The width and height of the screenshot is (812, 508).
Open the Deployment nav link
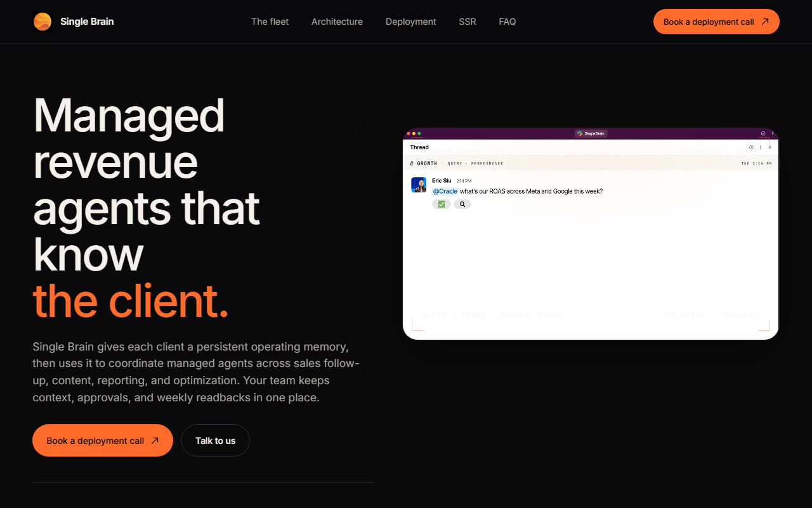click(410, 22)
